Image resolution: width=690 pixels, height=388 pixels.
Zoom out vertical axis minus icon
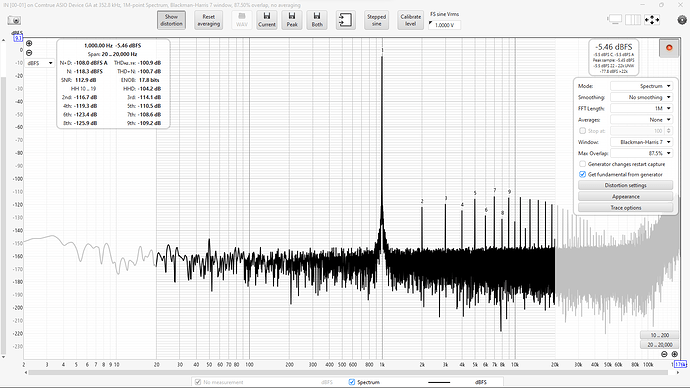point(29,53)
